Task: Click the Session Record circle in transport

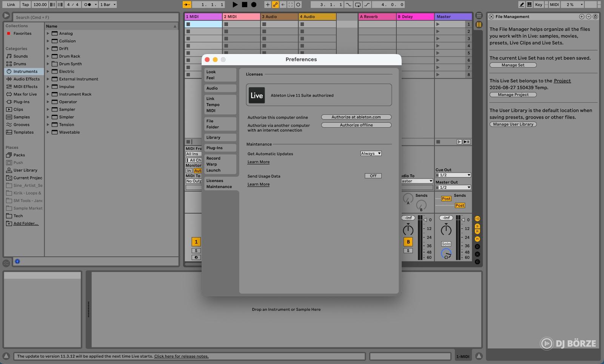Action: click(298, 5)
